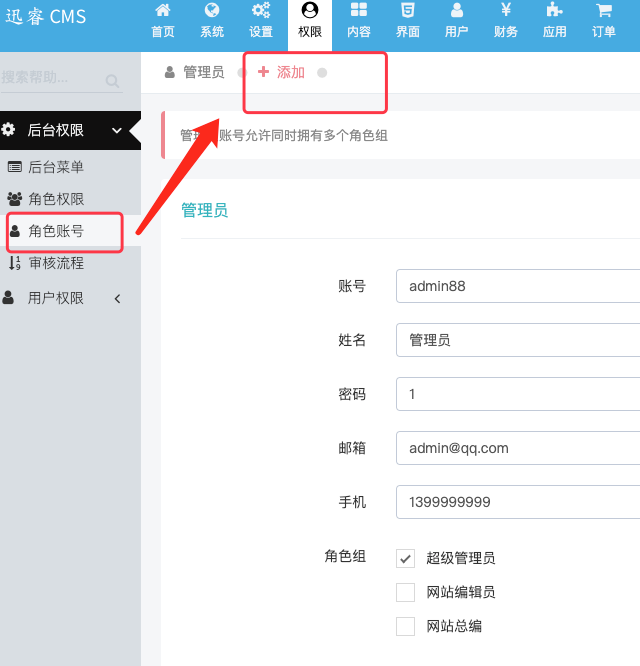Open 角色权限 in the sidebar

tap(56, 198)
